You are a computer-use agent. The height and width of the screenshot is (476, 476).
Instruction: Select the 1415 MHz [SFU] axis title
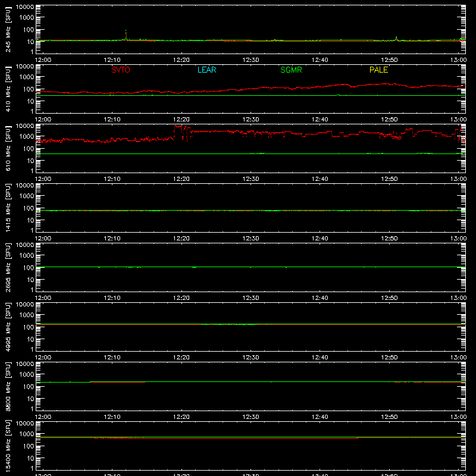[8, 208]
